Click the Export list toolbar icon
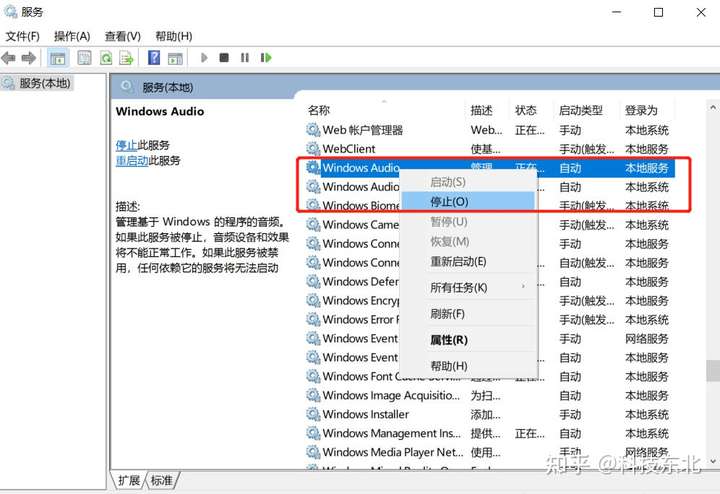 126,58
